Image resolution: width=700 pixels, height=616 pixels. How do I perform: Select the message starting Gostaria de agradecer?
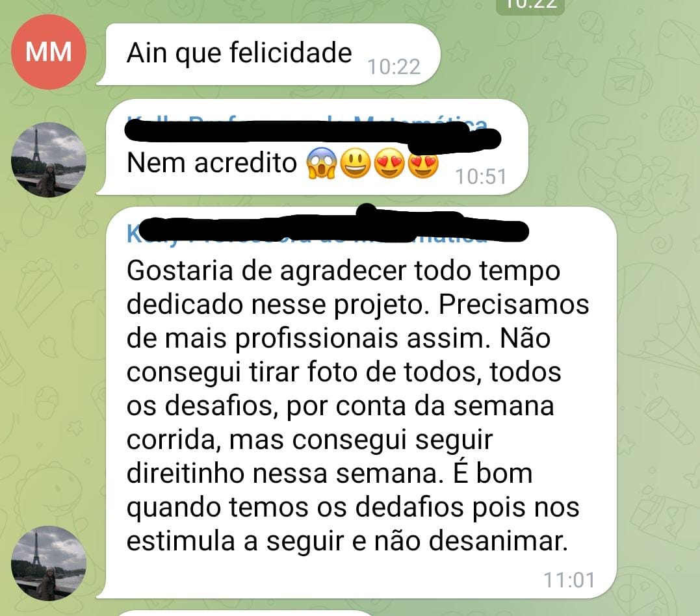(x=356, y=402)
